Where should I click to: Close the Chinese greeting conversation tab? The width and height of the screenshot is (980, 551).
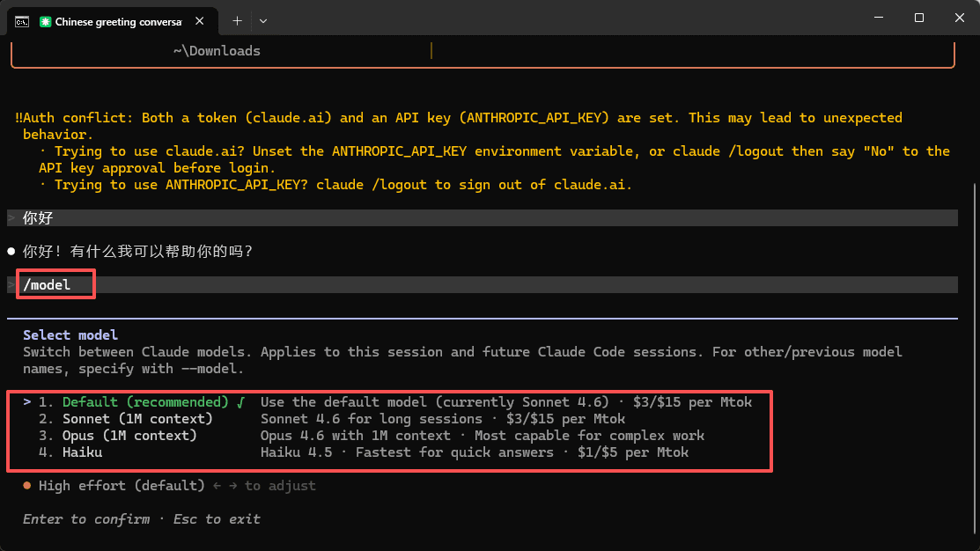click(199, 21)
